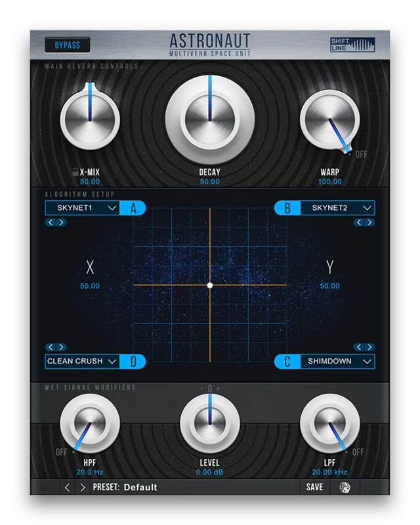The width and height of the screenshot is (420, 525).
Task: Toggle the X-MIX lock icon
Action: click(x=75, y=172)
